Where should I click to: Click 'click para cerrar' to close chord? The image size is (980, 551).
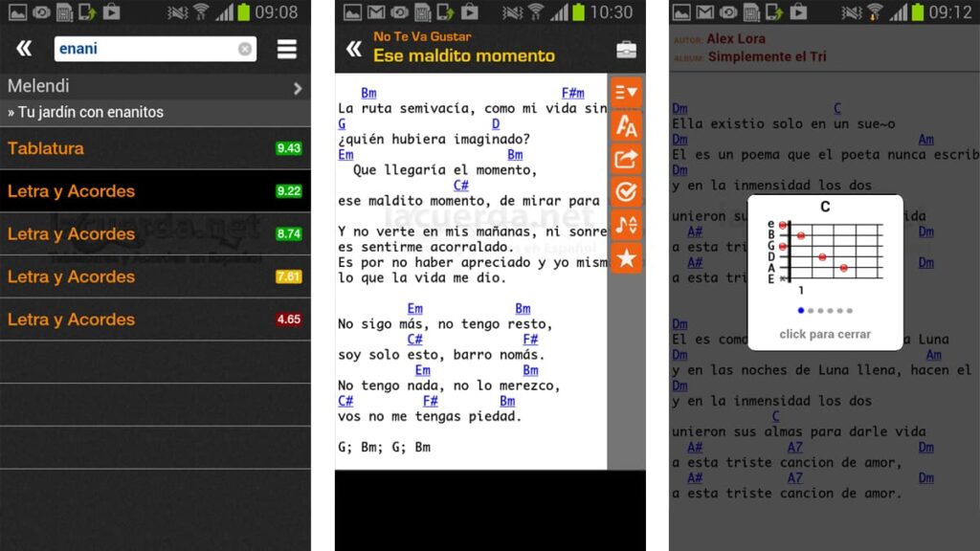(x=824, y=335)
